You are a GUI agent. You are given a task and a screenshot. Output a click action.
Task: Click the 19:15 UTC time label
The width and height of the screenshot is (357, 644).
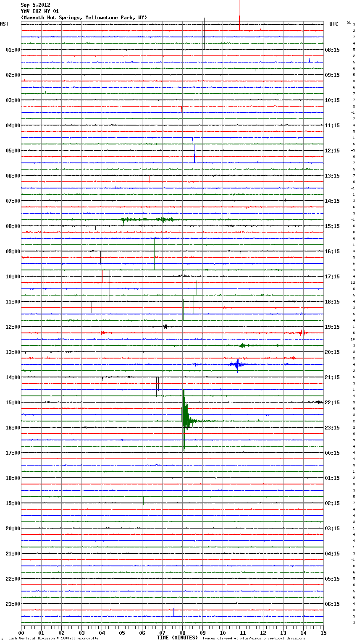click(332, 327)
